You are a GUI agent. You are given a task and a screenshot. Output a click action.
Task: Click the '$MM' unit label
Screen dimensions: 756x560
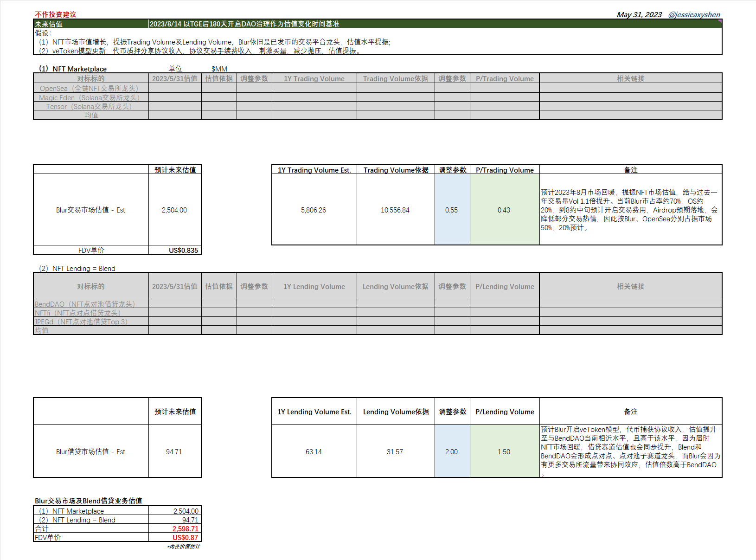219,69
